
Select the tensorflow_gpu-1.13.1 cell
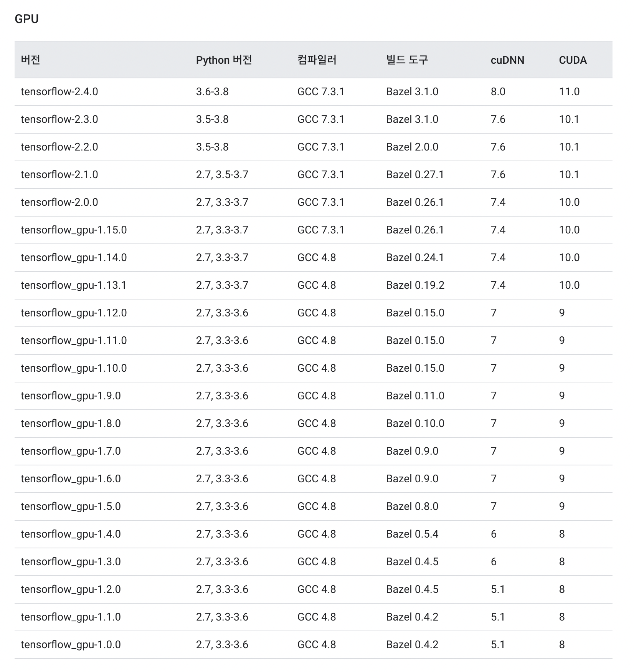coord(74,285)
